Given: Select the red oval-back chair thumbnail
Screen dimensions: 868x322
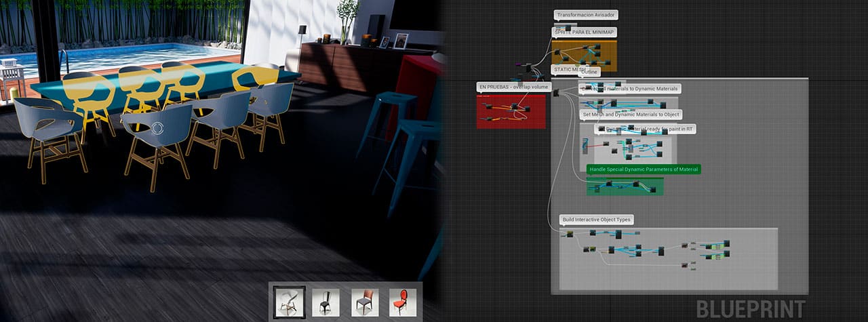Looking at the screenshot, I should 403,302.
